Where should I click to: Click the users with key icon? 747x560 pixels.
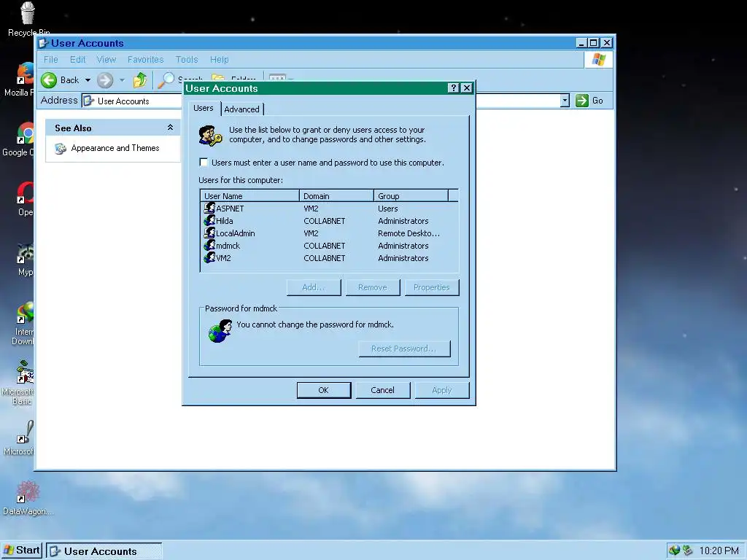point(210,136)
